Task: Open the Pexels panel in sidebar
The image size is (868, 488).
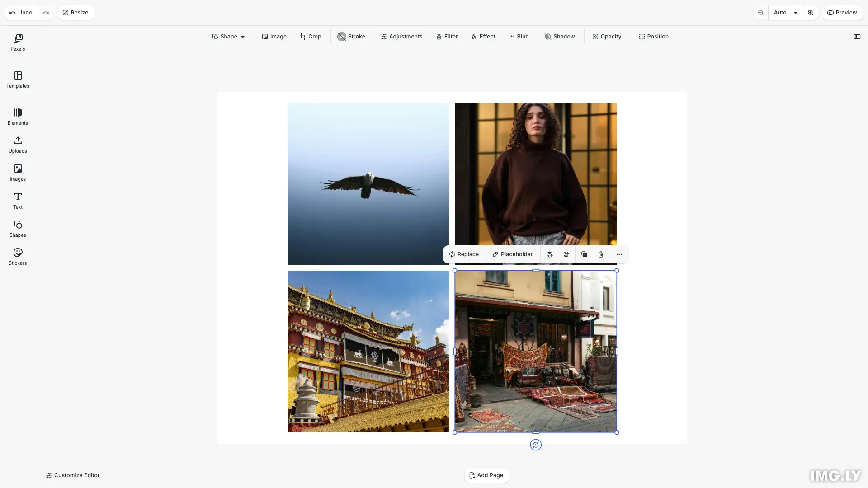Action: point(17,42)
